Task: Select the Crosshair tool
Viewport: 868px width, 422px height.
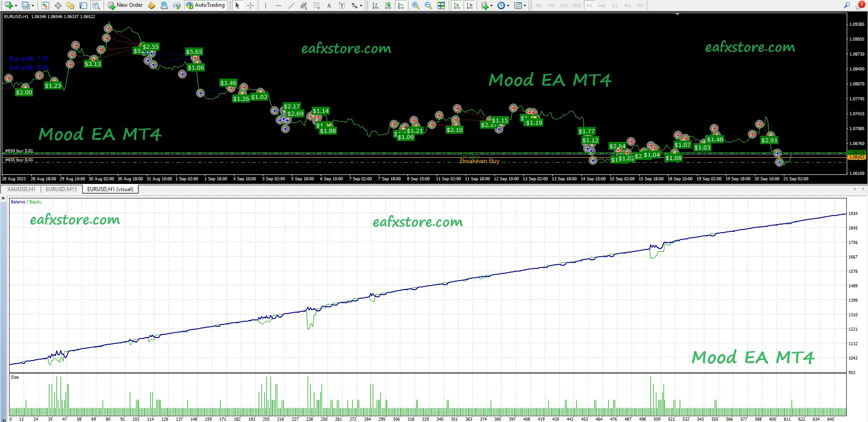Action: click(x=250, y=5)
